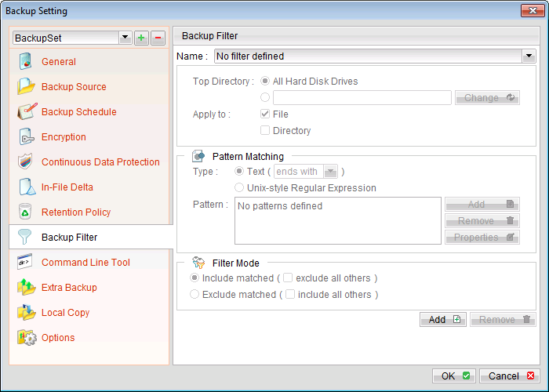Click OK to confirm settings

(454, 376)
